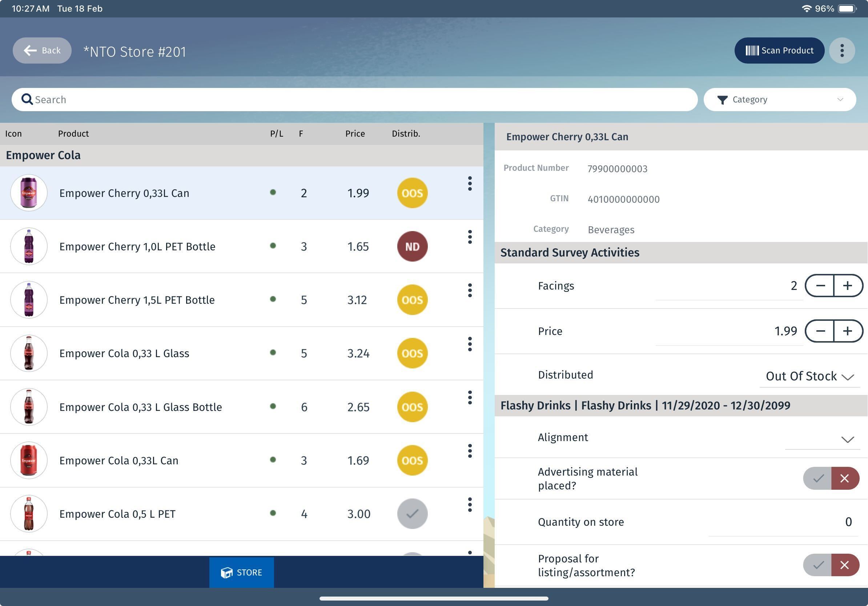The width and height of the screenshot is (868, 606).
Task: Tap the Beverages category value
Action: [611, 230]
